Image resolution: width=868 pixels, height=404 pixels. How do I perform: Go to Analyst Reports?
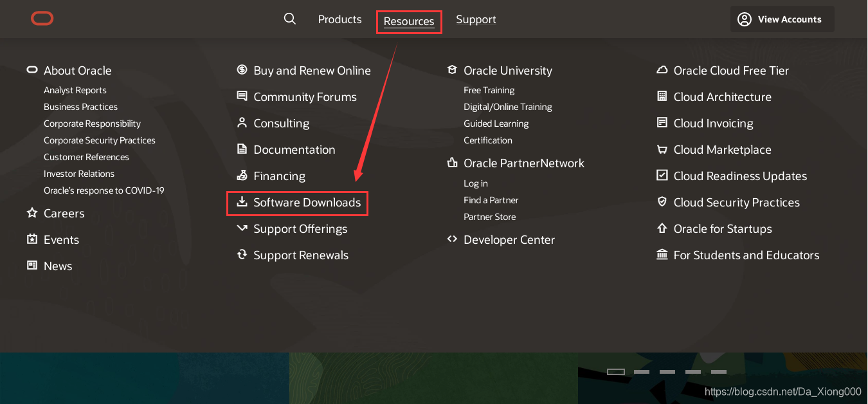(x=75, y=90)
